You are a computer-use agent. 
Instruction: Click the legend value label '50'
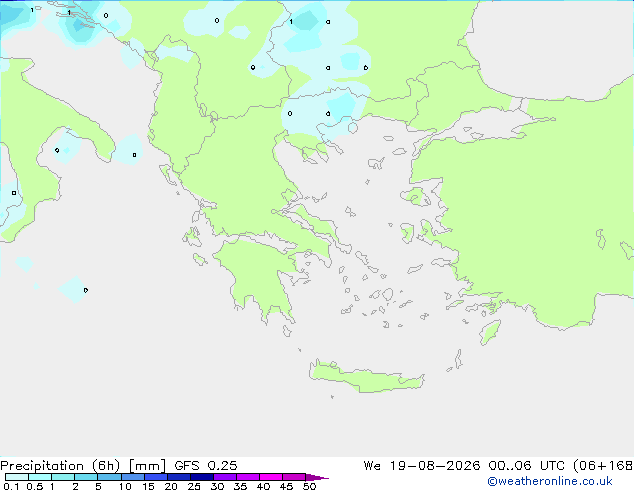[309, 486]
